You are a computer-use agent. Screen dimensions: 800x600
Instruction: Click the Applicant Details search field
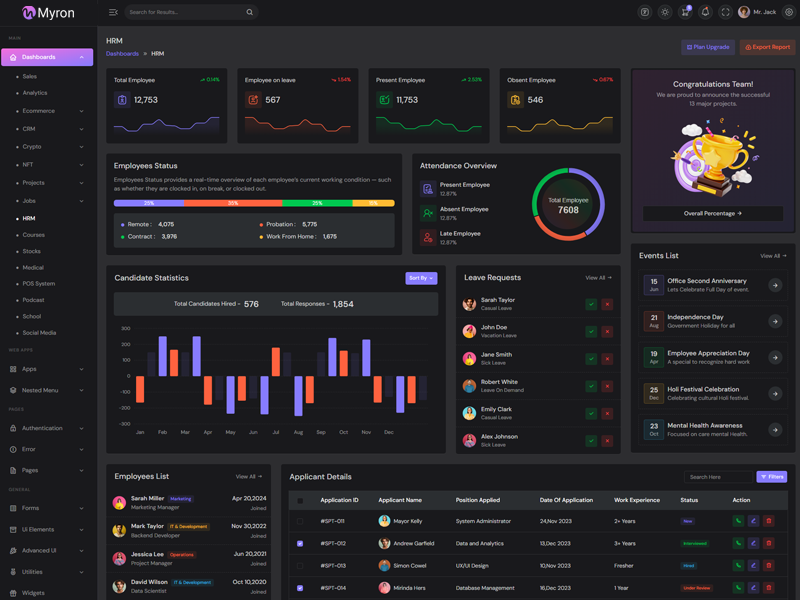tap(718, 477)
